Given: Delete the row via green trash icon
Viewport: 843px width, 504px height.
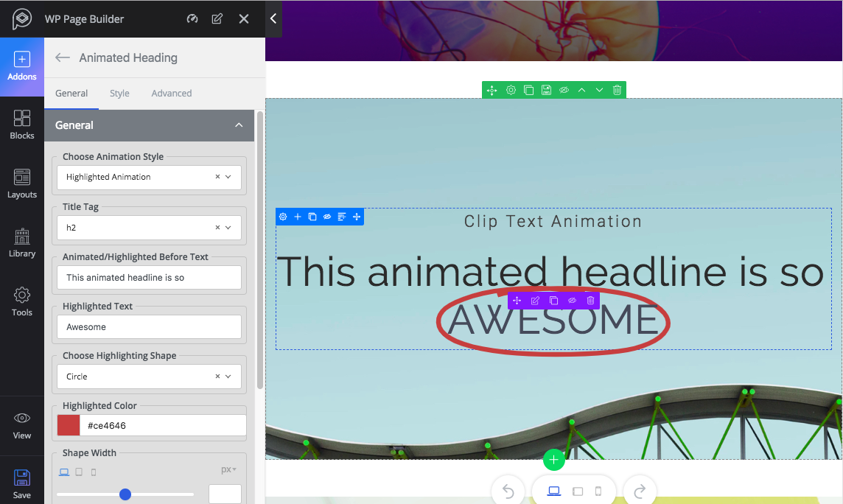Looking at the screenshot, I should 617,89.
